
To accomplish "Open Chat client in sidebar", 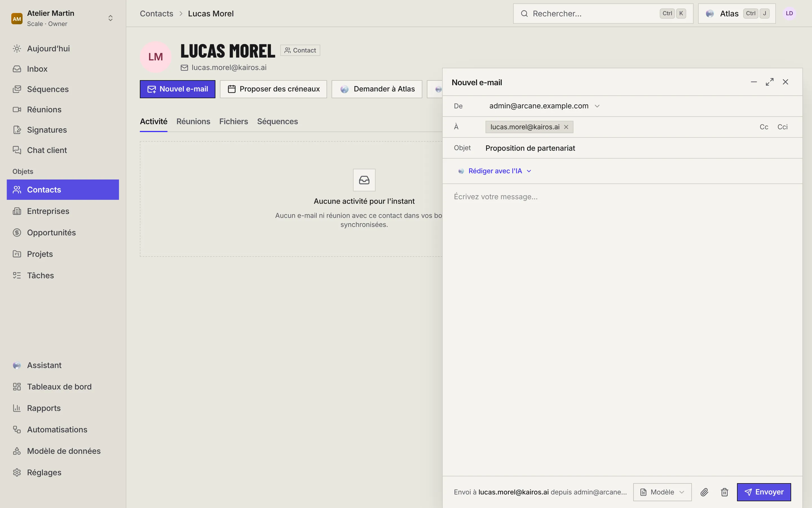I will coord(63,150).
